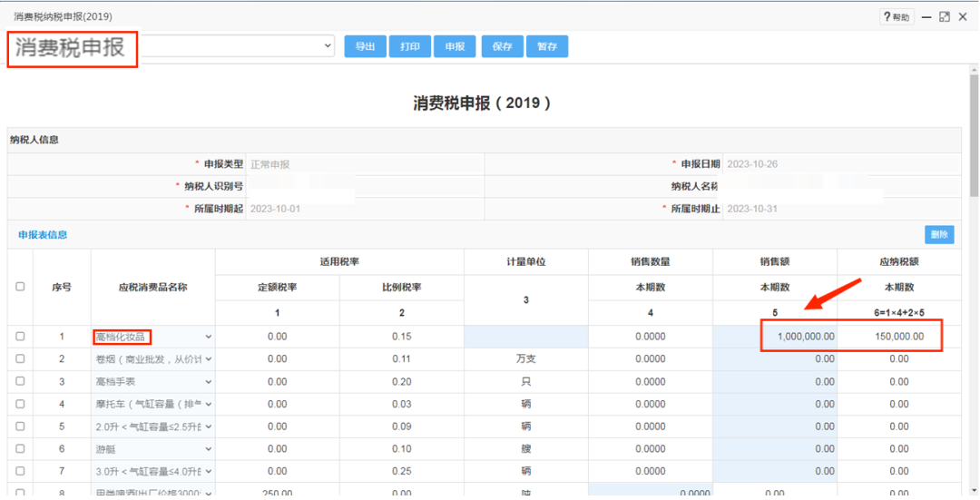
Task: Open the 高档化妆品 product dropdown
Action: point(153,337)
